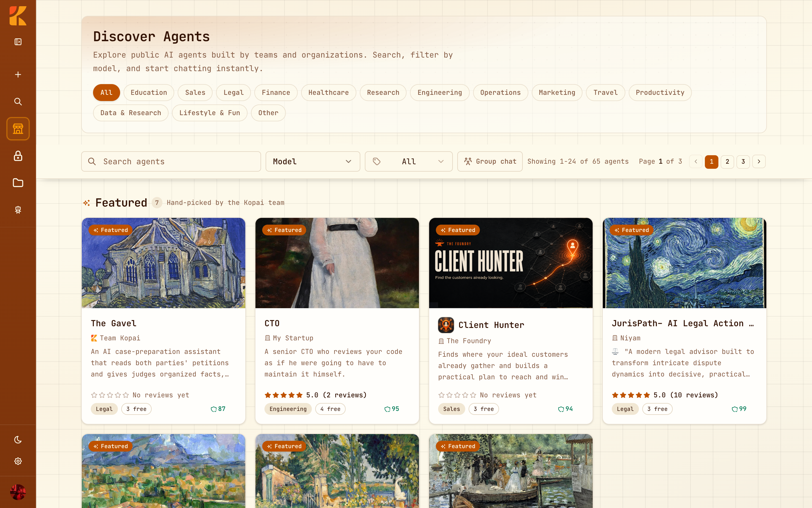Go to the previous page arrow
This screenshot has height=508, width=812.
click(696, 162)
